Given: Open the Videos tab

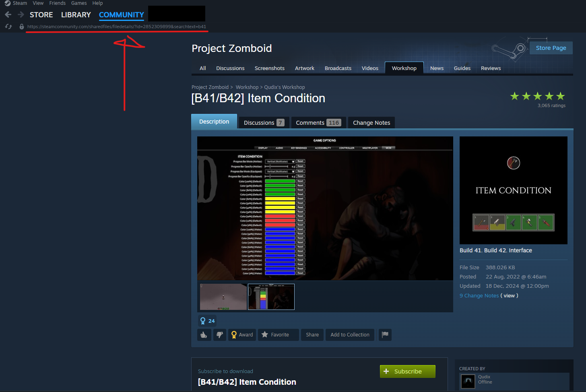Looking at the screenshot, I should pos(370,68).
